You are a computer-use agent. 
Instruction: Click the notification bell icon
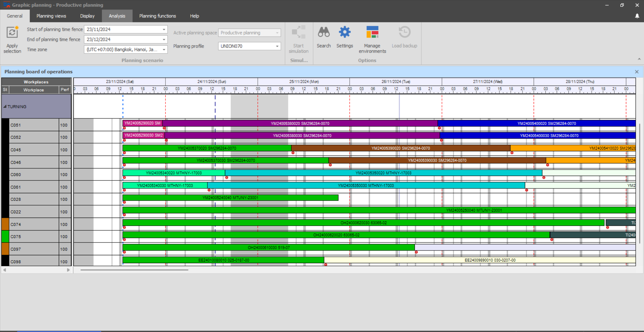point(637,16)
